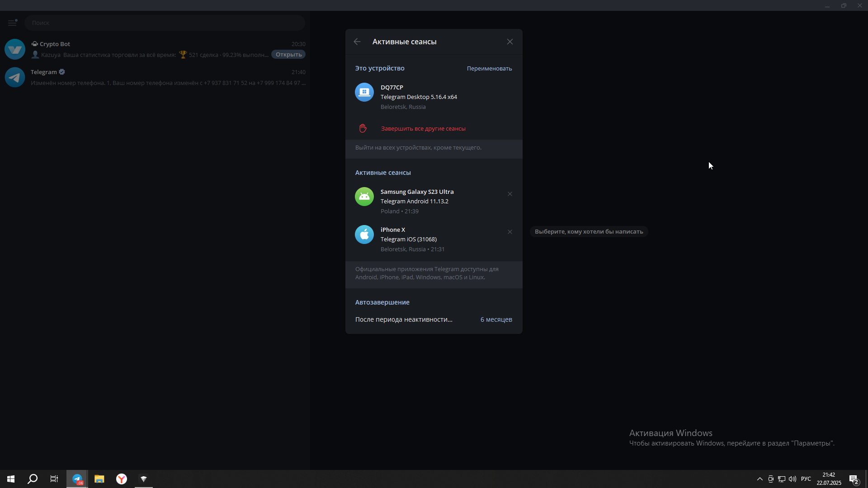Click the Telegram chat avatar

coord(15,77)
